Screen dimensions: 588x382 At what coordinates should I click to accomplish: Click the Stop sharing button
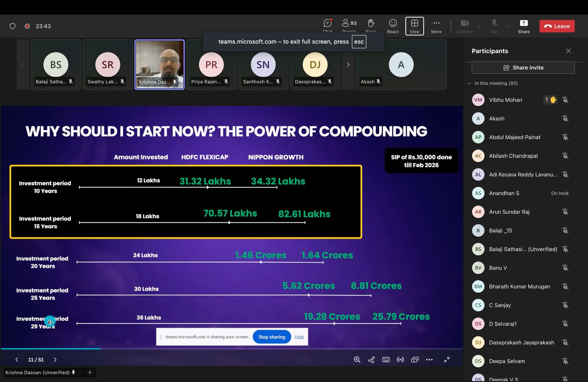pos(272,337)
